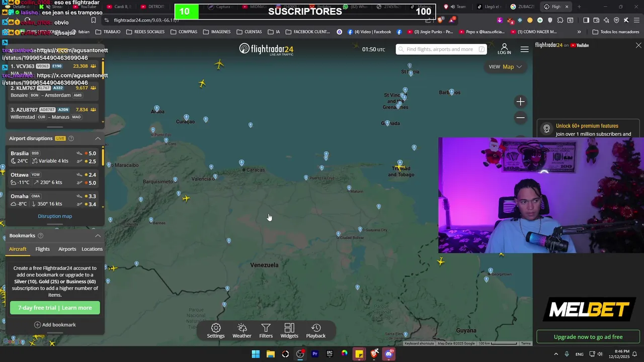Switch to the Locations bookmarks tab

92,249
